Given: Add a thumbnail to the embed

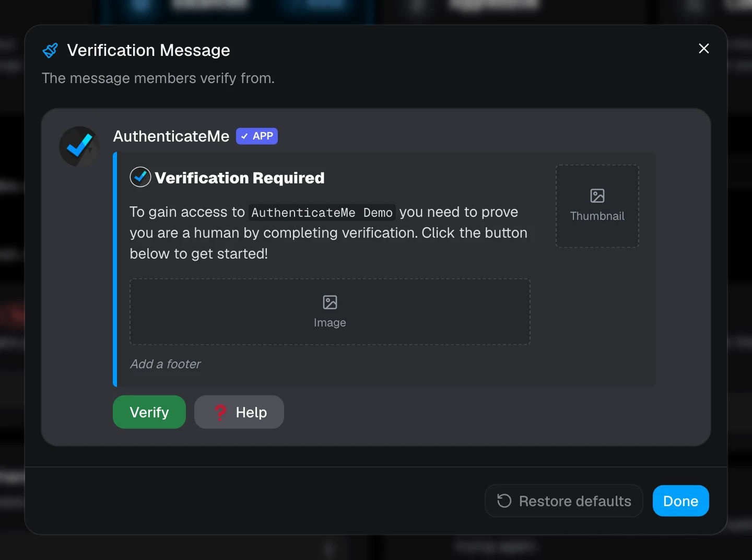Looking at the screenshot, I should tap(597, 206).
